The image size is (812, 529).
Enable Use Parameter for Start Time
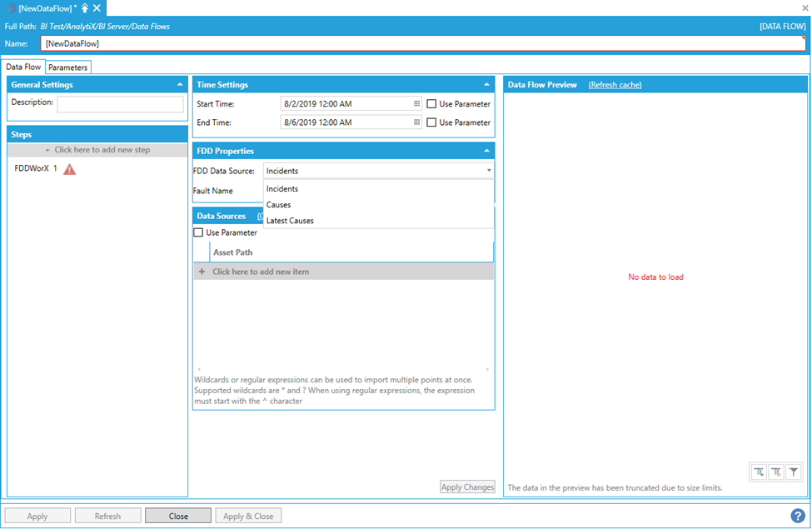pyautogui.click(x=431, y=104)
